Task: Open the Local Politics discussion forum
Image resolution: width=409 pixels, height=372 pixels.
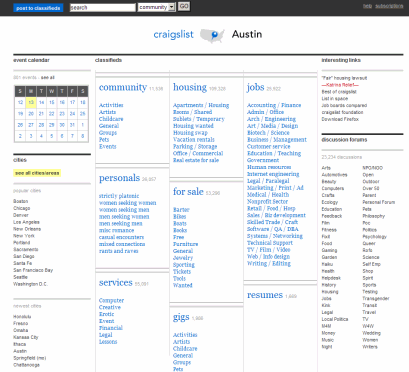Action: tap(335, 319)
